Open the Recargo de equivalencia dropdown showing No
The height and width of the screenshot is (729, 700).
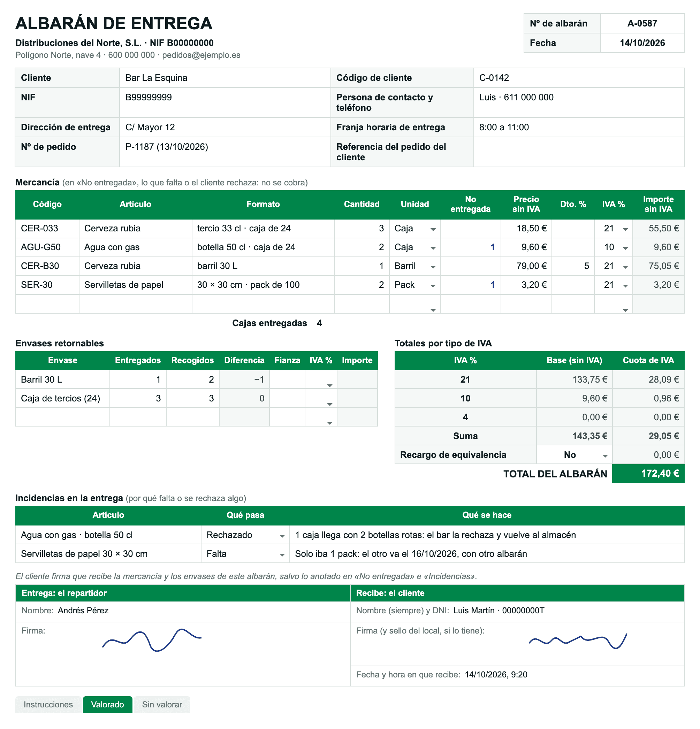tap(605, 456)
